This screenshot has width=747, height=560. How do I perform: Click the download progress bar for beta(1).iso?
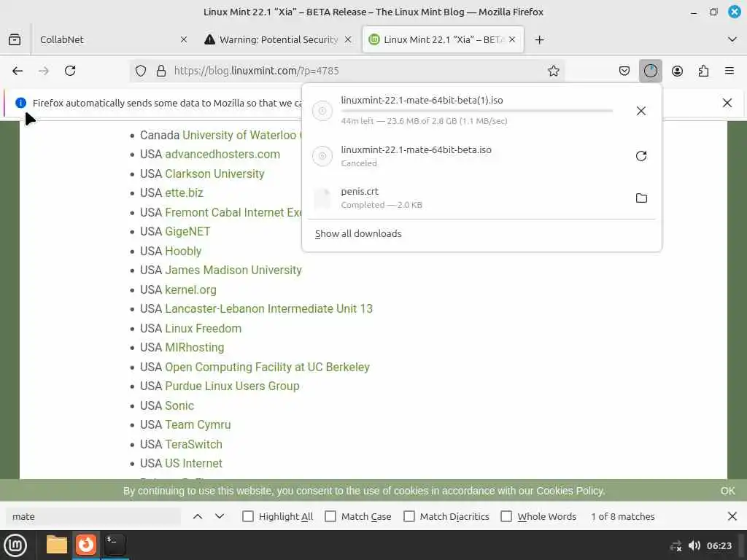pos(476,111)
